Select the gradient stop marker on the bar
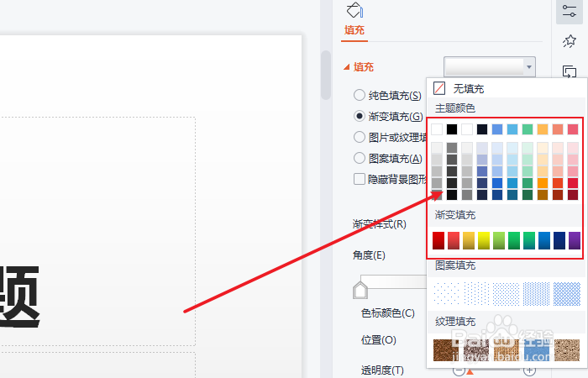 pyautogui.click(x=360, y=290)
